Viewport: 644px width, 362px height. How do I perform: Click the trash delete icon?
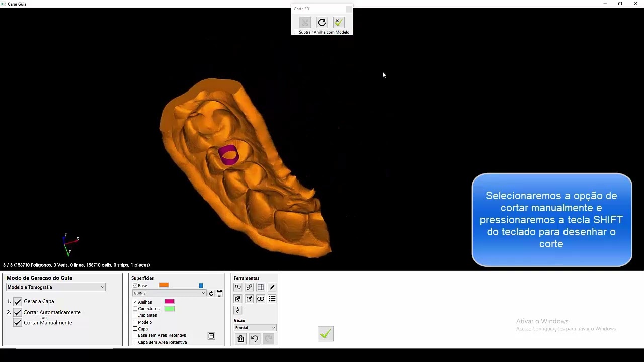240,339
